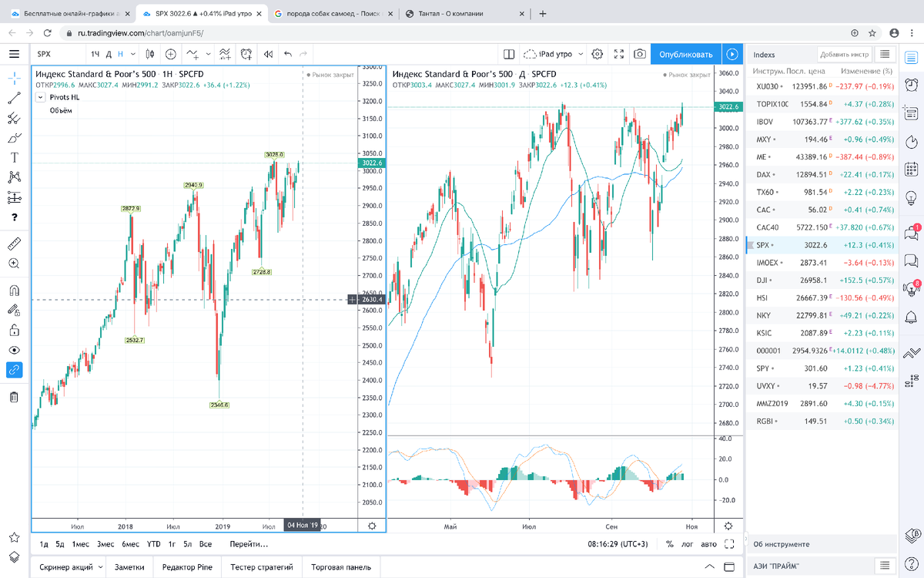Open the АЭИ ПРАЙМ panel list menu
924x578 pixels.
885,566
